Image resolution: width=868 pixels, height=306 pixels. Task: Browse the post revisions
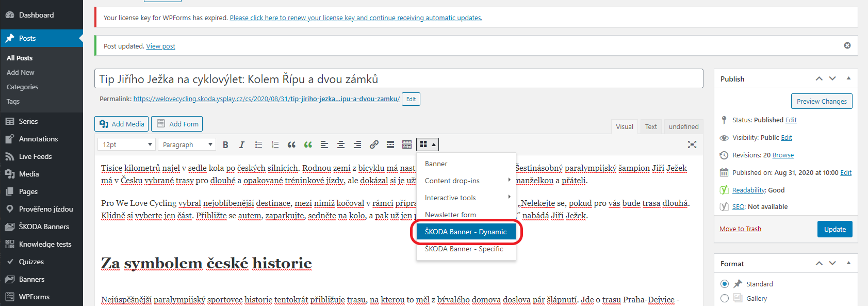[x=783, y=155]
